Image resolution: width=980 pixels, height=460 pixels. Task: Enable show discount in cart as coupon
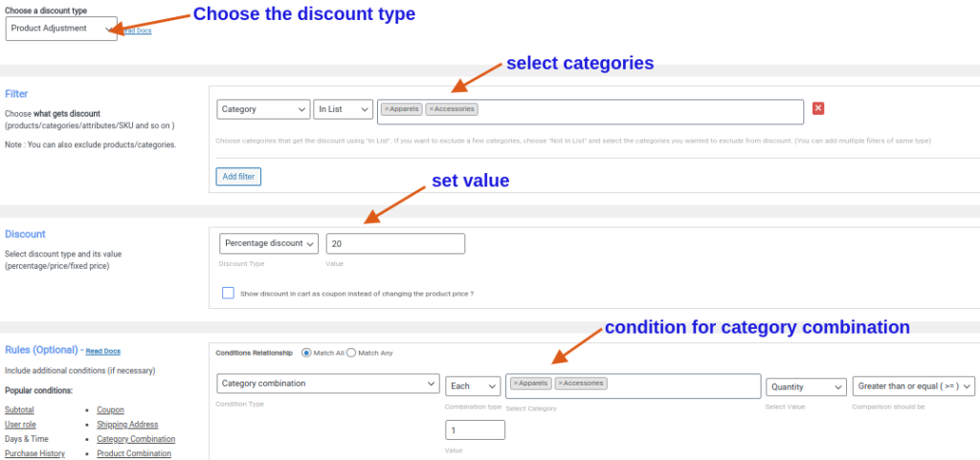pos(228,293)
